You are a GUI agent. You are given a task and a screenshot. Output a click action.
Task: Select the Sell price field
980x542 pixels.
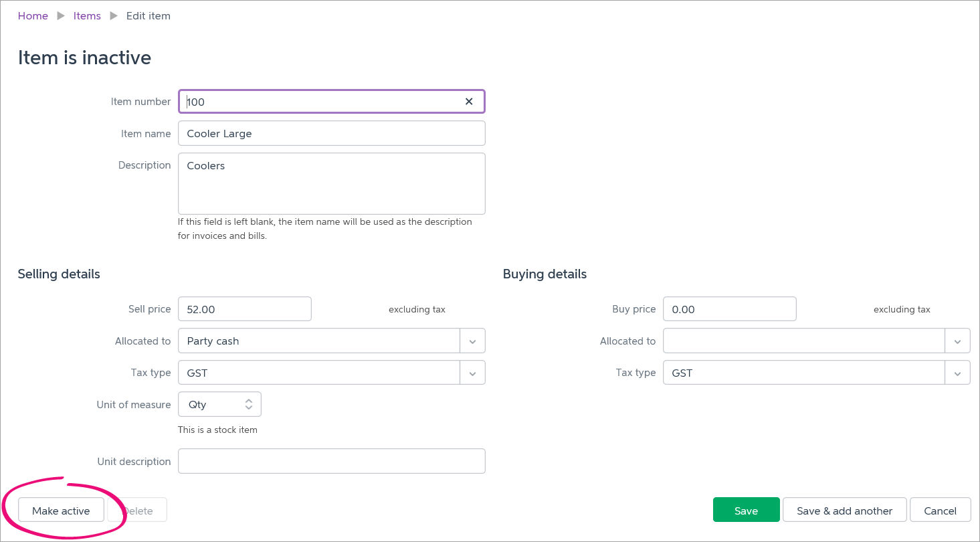[x=245, y=309]
